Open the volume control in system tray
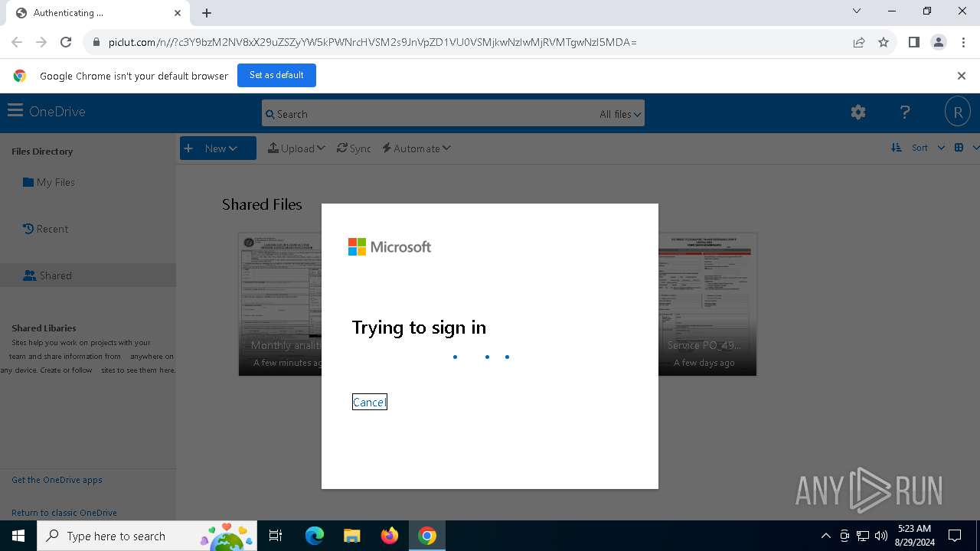980x551 pixels. pyautogui.click(x=881, y=536)
